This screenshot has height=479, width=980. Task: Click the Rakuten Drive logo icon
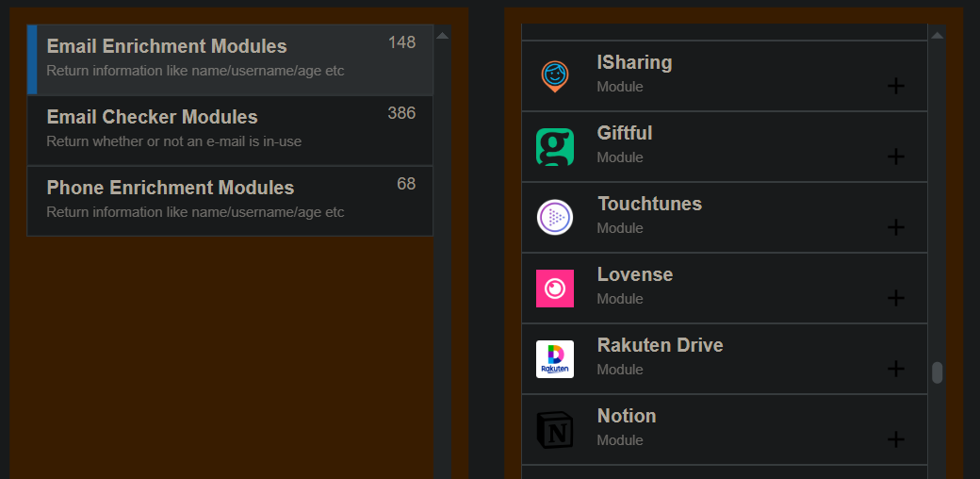pos(555,359)
